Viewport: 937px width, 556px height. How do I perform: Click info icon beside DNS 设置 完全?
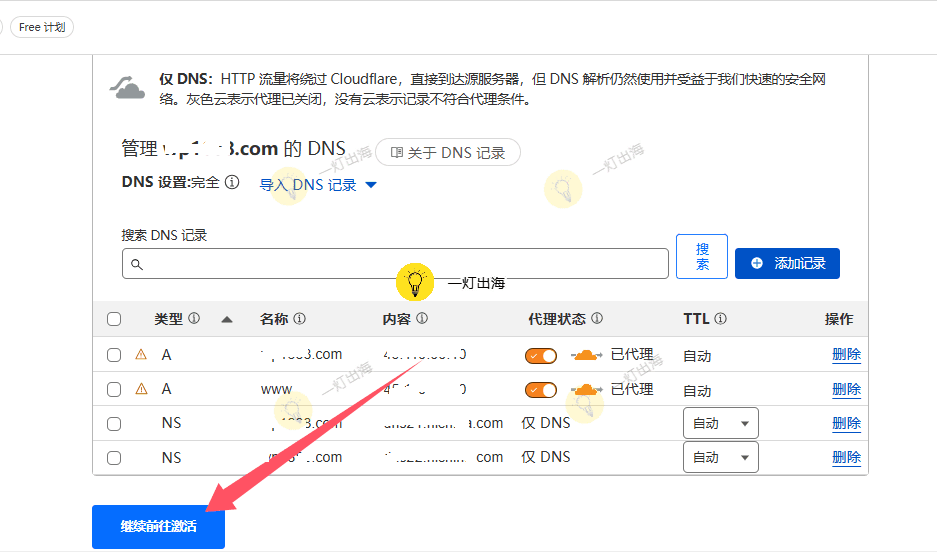(x=232, y=183)
